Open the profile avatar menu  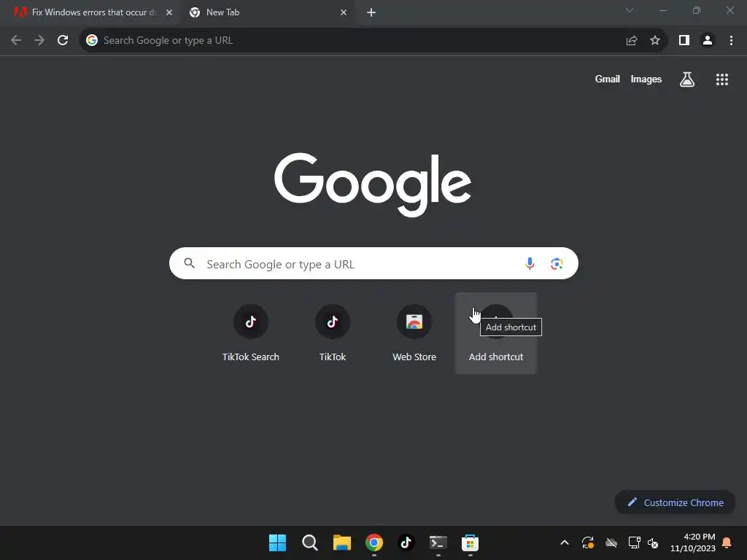708,41
